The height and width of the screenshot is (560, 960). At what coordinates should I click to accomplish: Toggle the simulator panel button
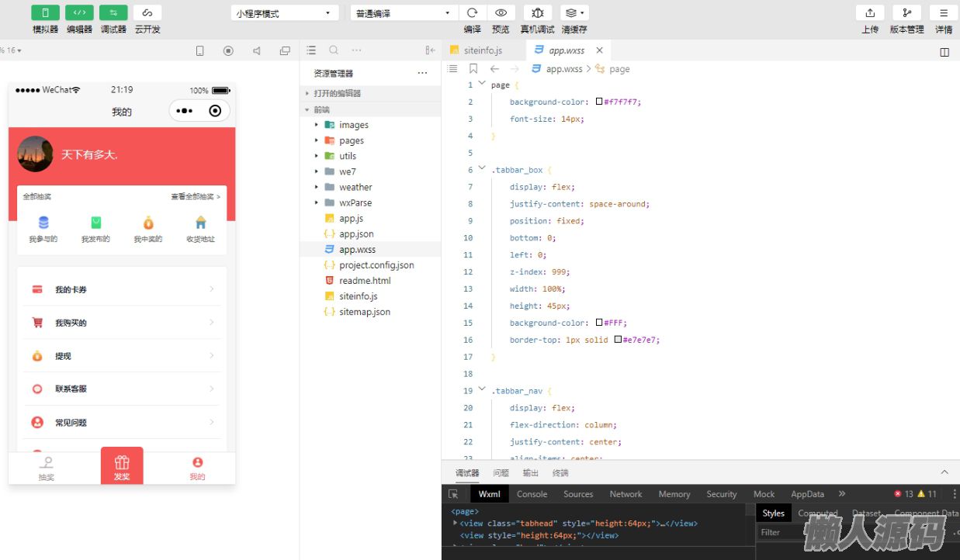(45, 13)
